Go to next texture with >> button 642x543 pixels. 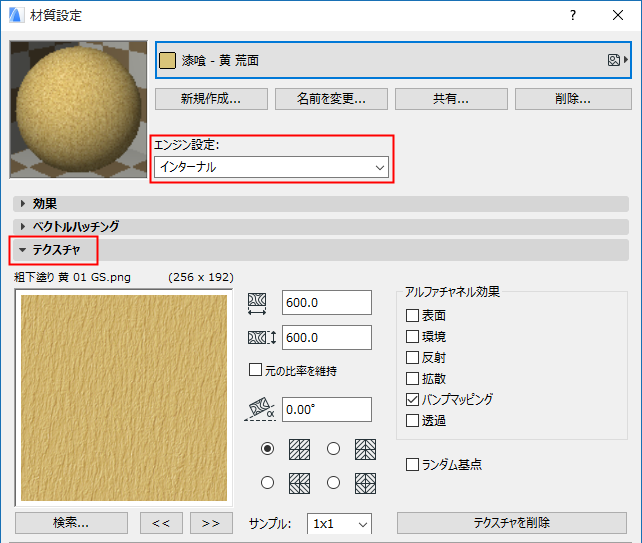click(x=211, y=523)
